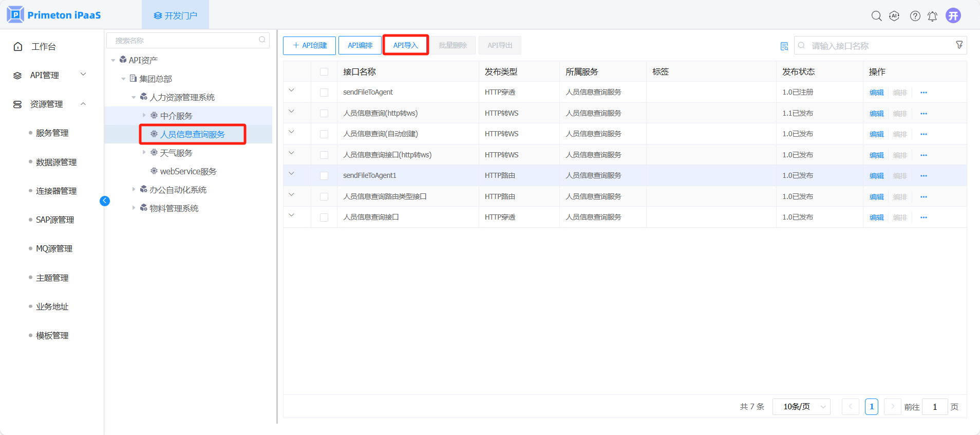Expand the 办公自动化系统 tree node
980x435 pixels.
pos(134,190)
